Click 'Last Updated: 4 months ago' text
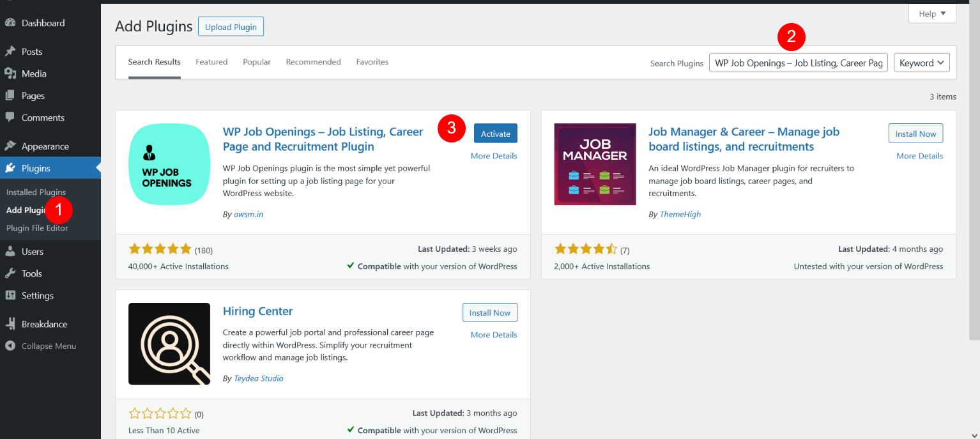The width and height of the screenshot is (980, 439). click(891, 249)
